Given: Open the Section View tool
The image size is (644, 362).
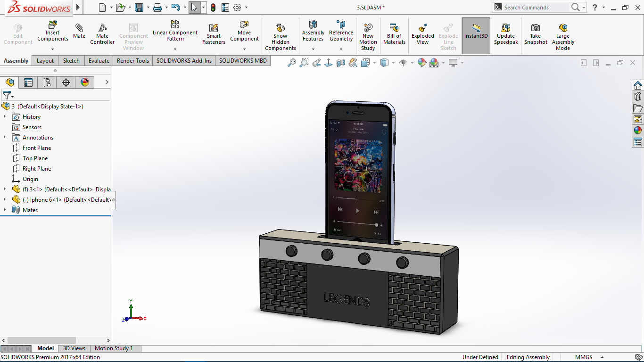Looking at the screenshot, I should 341,63.
